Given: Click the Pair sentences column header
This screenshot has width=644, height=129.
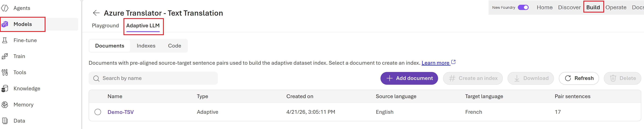Looking at the screenshot, I should click(x=572, y=96).
